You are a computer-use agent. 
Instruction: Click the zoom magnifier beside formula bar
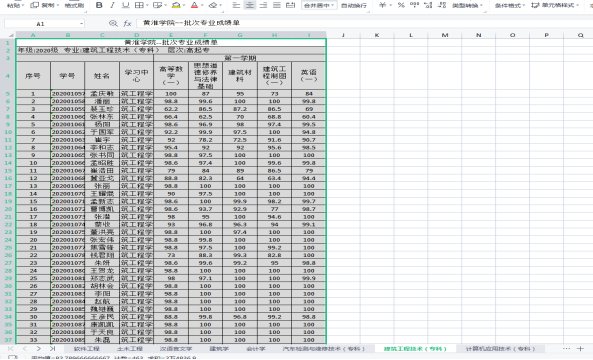pyautogui.click(x=113, y=23)
